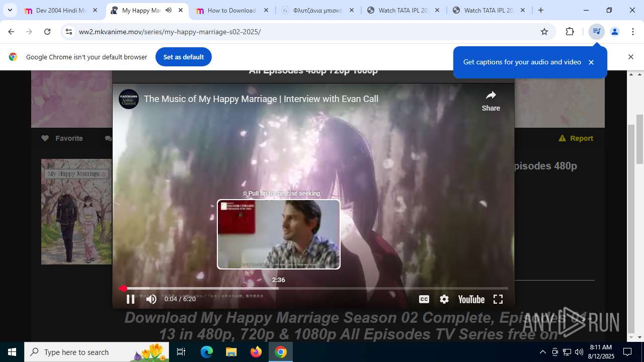The height and width of the screenshot is (362, 644).
Task: Enter fullscreen mode on video
Action: (498, 299)
